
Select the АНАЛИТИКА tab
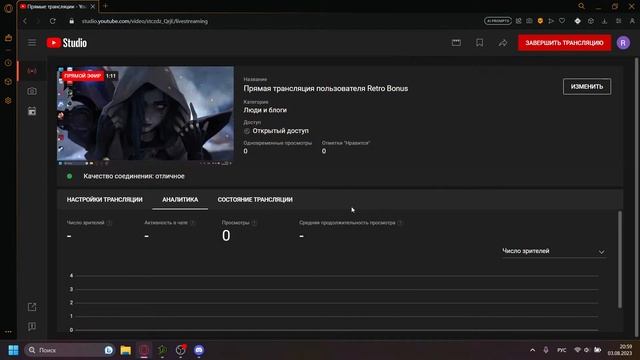coord(180,200)
